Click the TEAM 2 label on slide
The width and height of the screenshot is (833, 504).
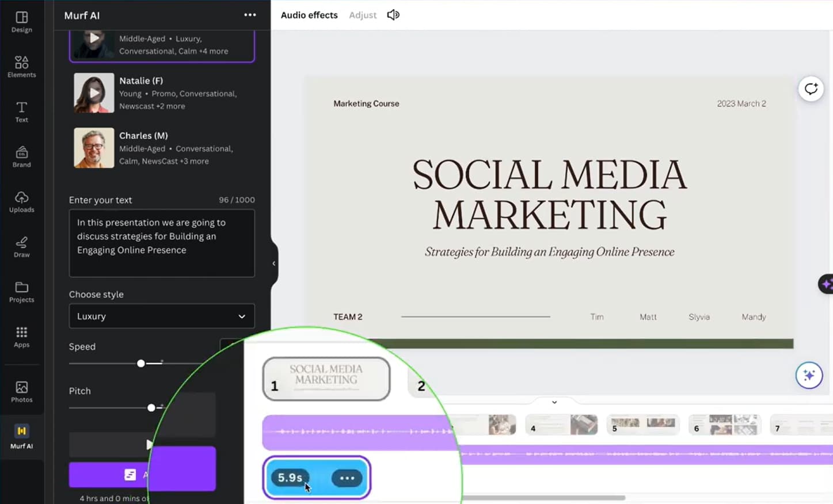pos(348,317)
